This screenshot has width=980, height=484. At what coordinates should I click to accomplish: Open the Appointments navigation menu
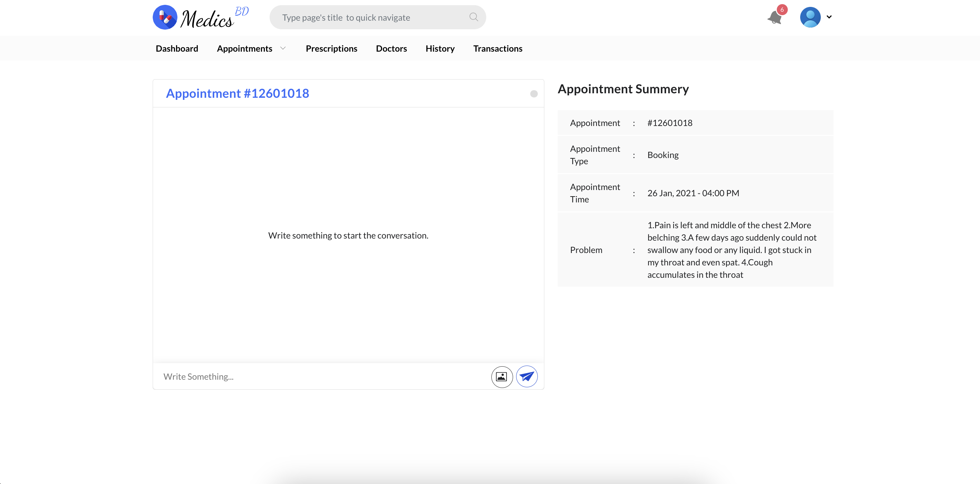(244, 48)
